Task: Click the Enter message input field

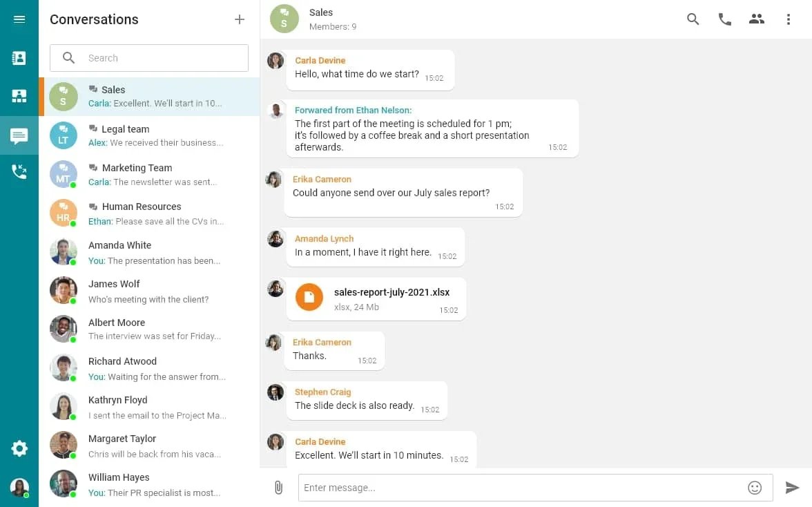Action: [483, 487]
